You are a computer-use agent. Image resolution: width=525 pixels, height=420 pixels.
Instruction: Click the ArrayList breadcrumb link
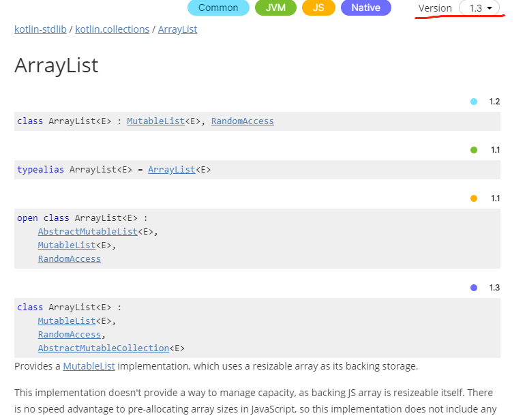(177, 29)
